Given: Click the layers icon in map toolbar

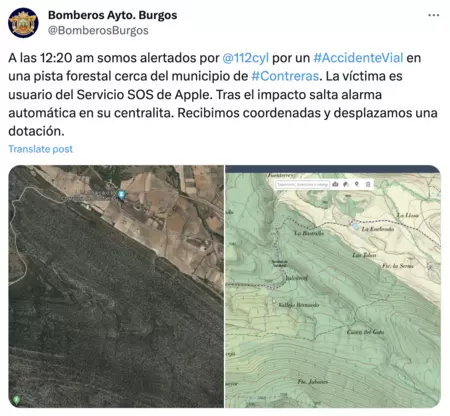Looking at the screenshot, I should click(346, 184).
